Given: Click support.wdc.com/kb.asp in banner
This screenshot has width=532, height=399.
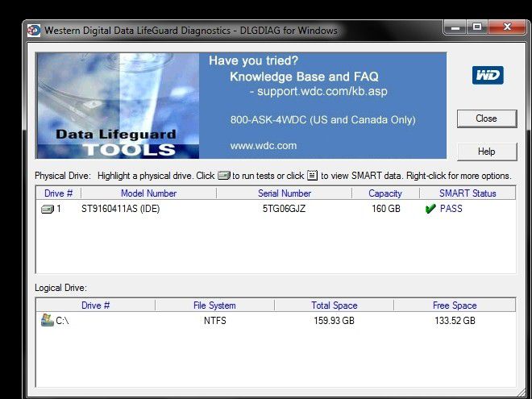Looking at the screenshot, I should 322,92.
